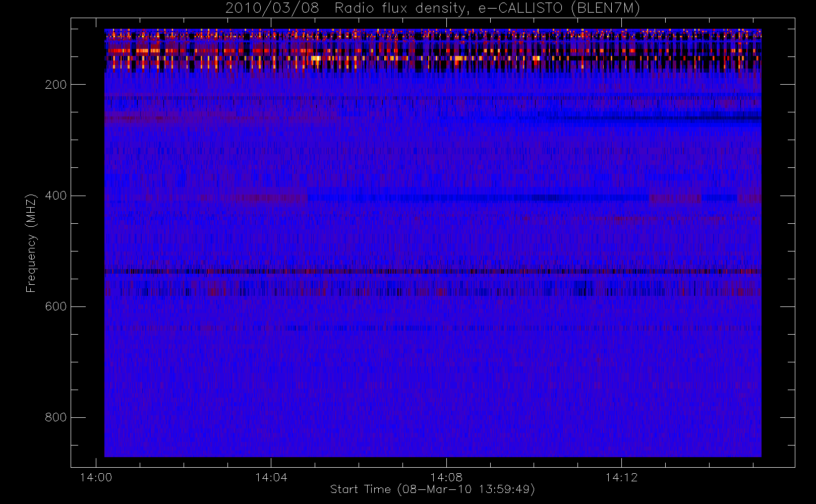Click the 14:12 time tick label
The width and height of the screenshot is (816, 504).
pyautogui.click(x=622, y=477)
